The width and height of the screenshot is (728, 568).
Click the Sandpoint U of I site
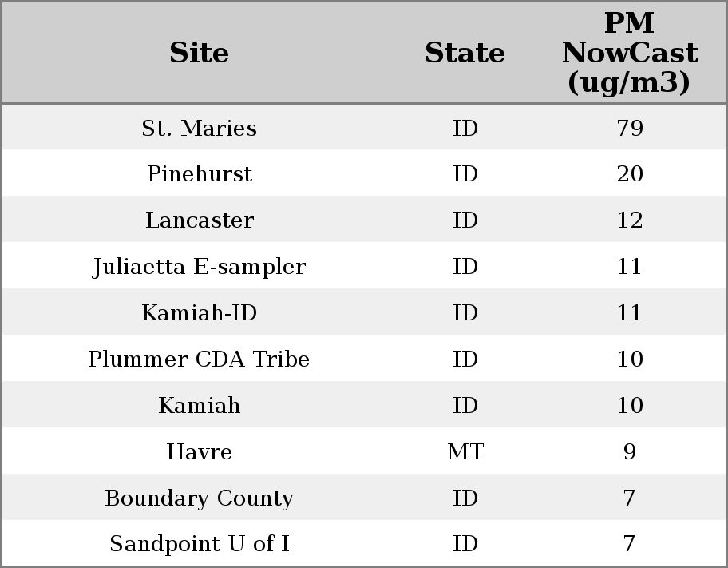[x=199, y=544]
